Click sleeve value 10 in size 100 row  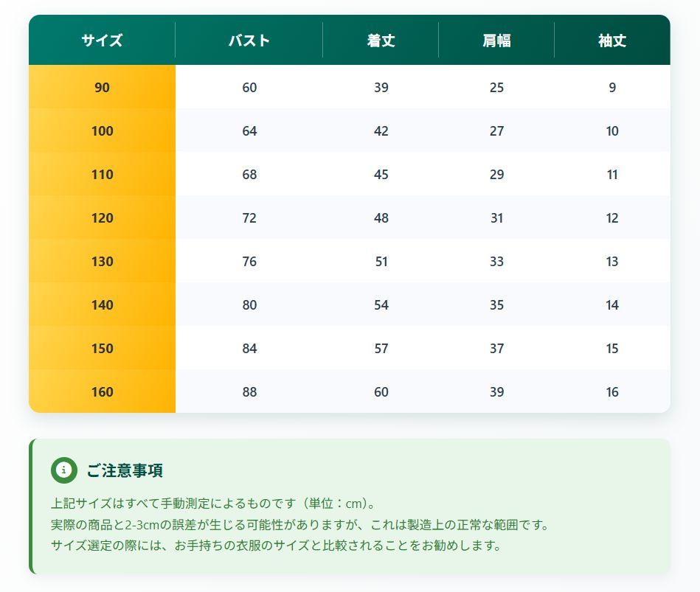coord(612,130)
